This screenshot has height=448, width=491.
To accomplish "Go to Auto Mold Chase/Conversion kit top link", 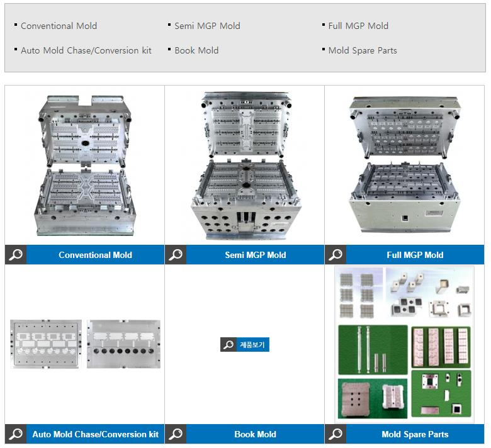I will [x=86, y=50].
